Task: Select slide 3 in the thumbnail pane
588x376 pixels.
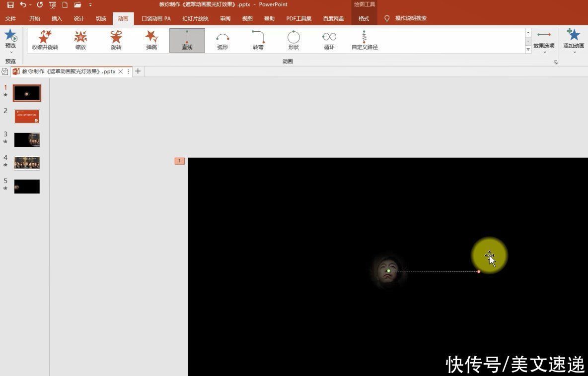Action: [x=27, y=139]
